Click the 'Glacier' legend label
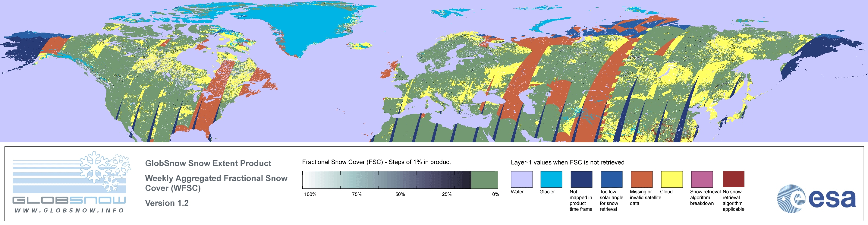This screenshot has height=225, width=868. [x=547, y=192]
